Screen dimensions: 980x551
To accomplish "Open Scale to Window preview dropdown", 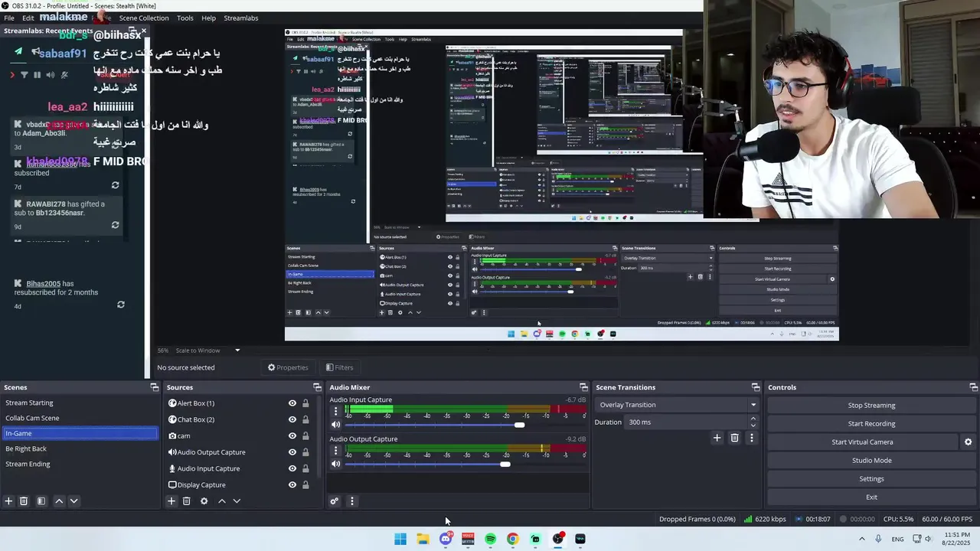I will click(207, 350).
